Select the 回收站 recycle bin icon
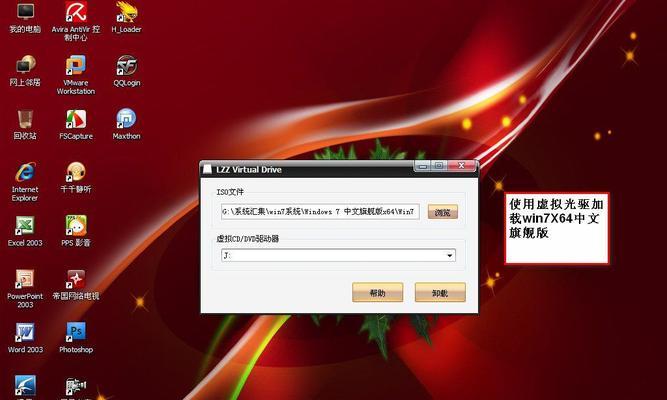This screenshot has height=400, width=667. click(25, 119)
